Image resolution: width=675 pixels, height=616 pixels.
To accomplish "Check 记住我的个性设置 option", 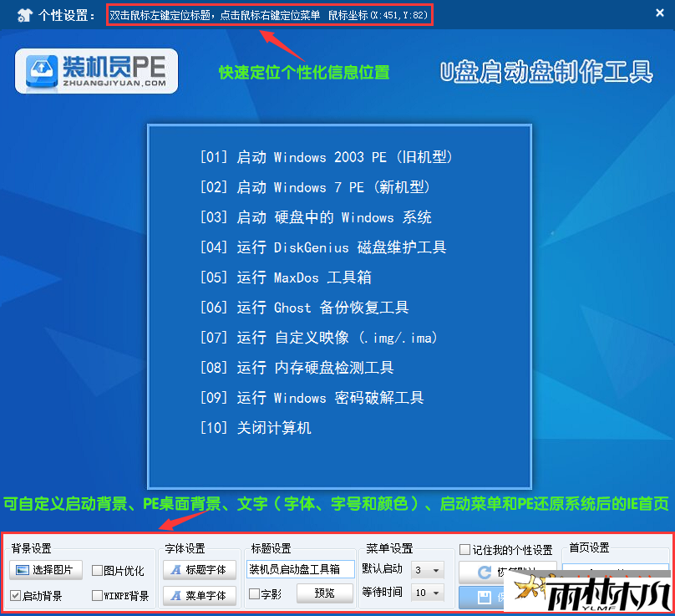I will (x=464, y=550).
